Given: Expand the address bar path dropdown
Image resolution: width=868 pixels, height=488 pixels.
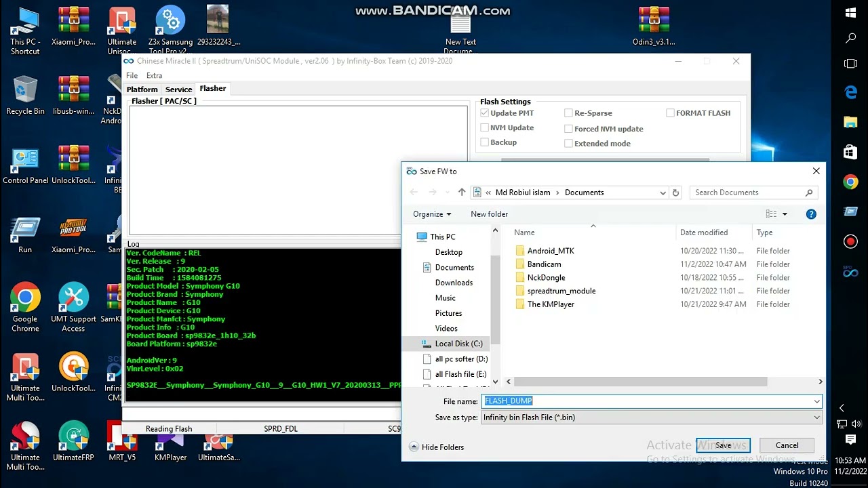Looking at the screenshot, I should [x=663, y=192].
